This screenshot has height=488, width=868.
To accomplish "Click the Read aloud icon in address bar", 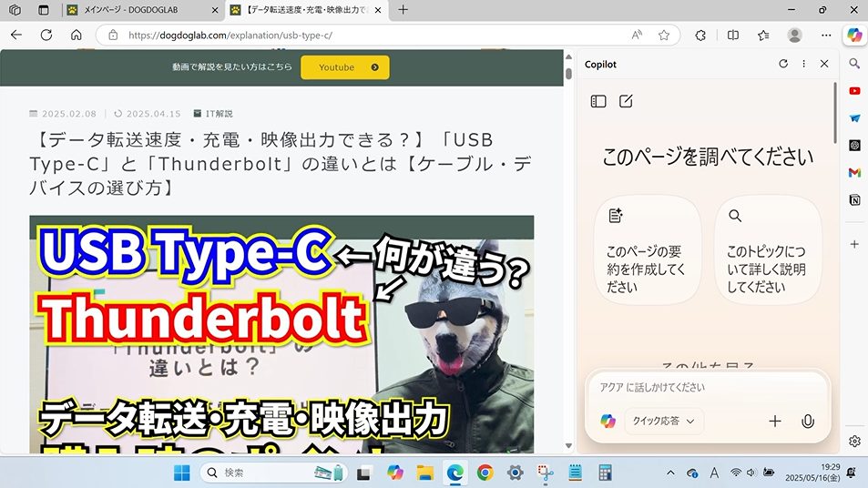I will [637, 36].
